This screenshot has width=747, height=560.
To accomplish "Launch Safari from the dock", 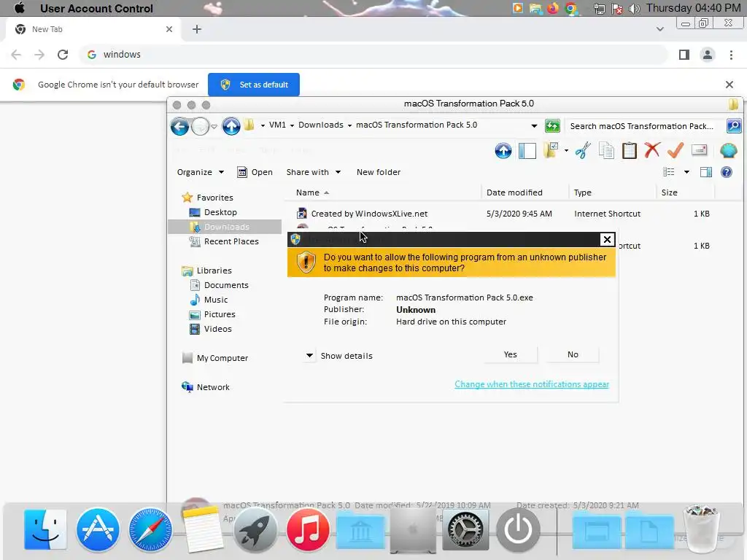I will click(150, 529).
